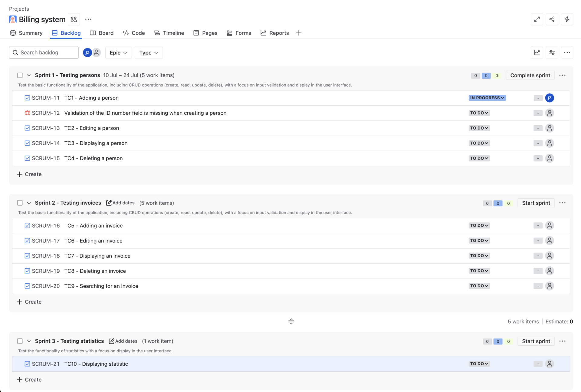This screenshot has width=581, height=392.
Task: Open sprint insights chart icon
Action: coord(537,53)
